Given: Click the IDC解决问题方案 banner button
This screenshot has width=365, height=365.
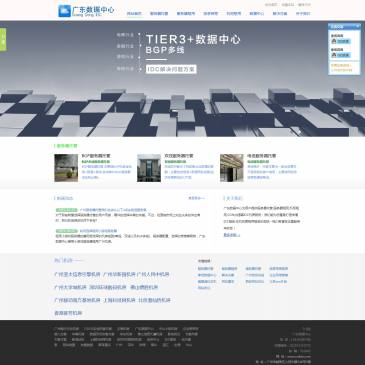Looking at the screenshot, I should coord(171,69).
